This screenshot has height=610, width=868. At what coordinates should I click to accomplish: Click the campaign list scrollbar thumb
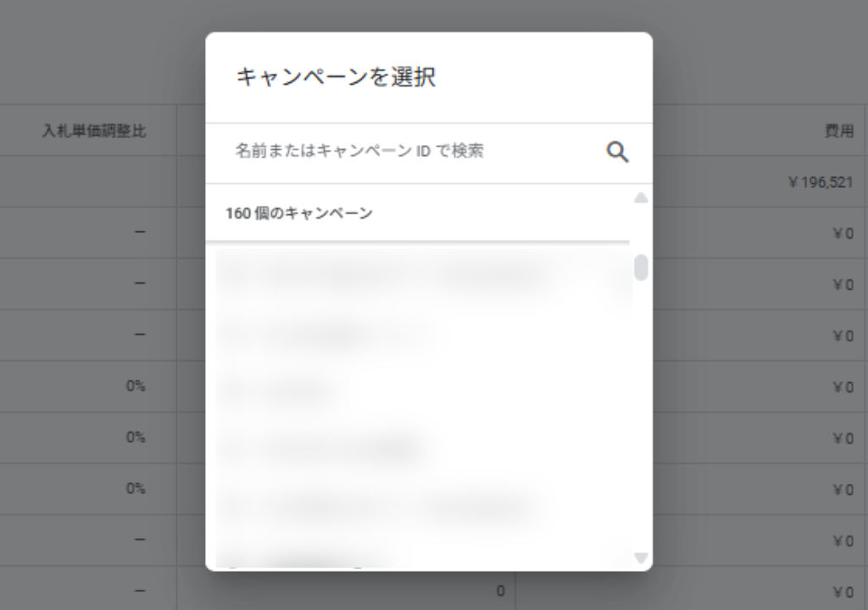coord(641,268)
